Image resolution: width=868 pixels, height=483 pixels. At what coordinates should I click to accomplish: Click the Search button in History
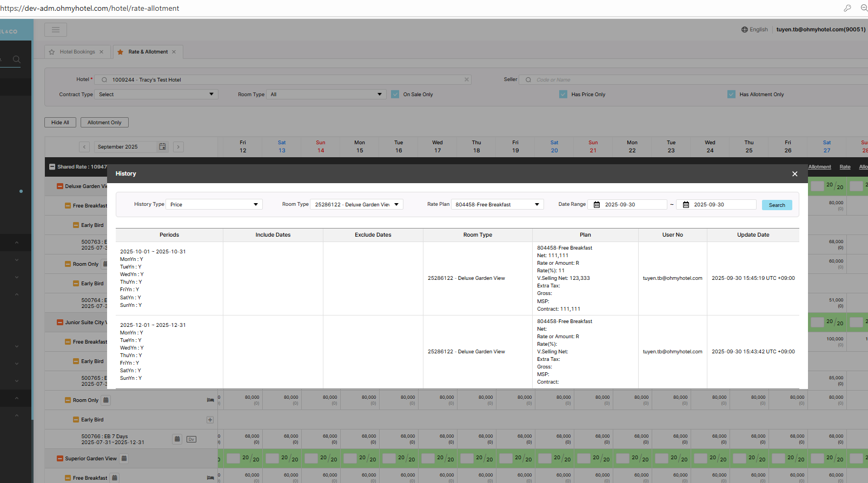(777, 205)
